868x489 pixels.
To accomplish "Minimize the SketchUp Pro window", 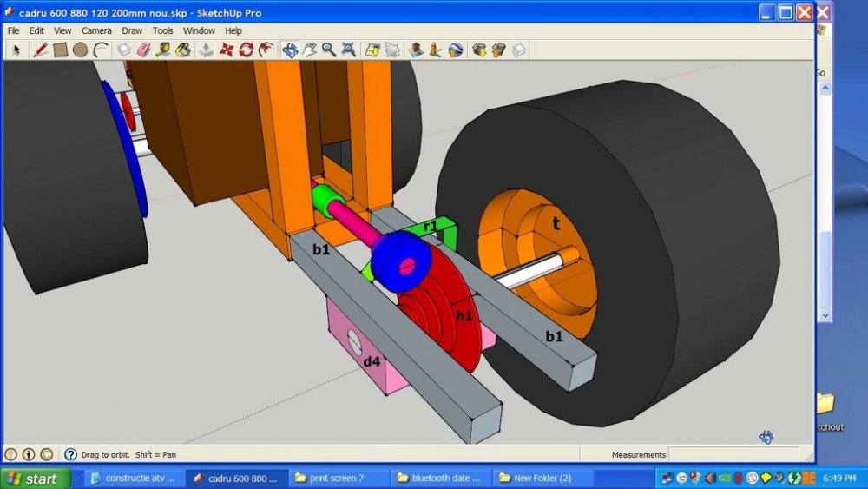I will [x=766, y=12].
